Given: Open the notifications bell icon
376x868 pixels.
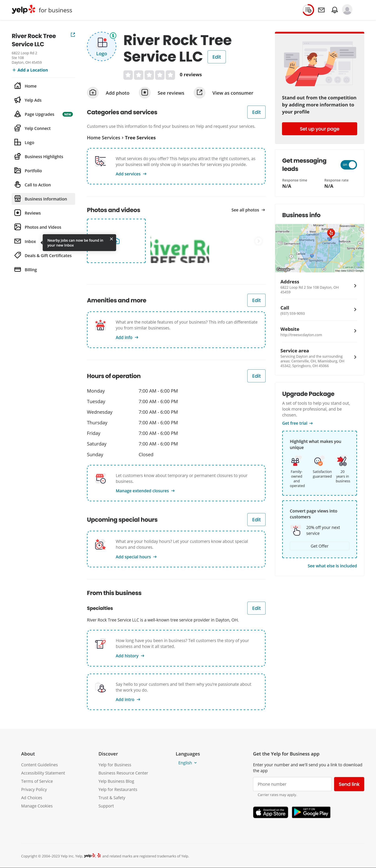Looking at the screenshot, I should (x=334, y=10).
